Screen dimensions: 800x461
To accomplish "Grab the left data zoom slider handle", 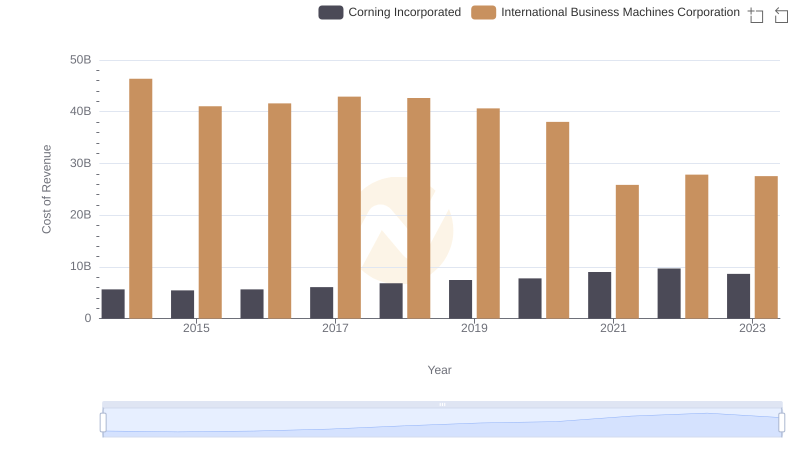I will click(x=103, y=422).
